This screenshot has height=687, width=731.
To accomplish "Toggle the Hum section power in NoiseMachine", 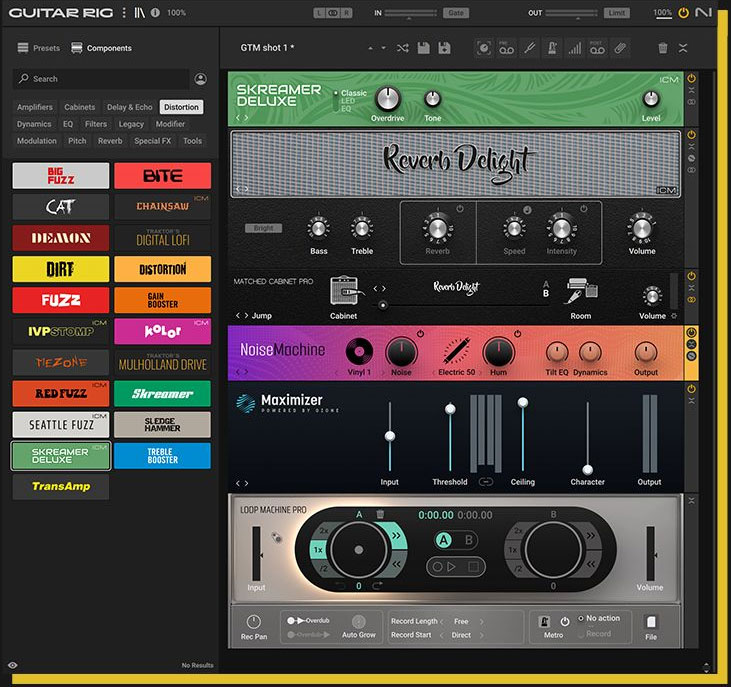I will tap(517, 334).
